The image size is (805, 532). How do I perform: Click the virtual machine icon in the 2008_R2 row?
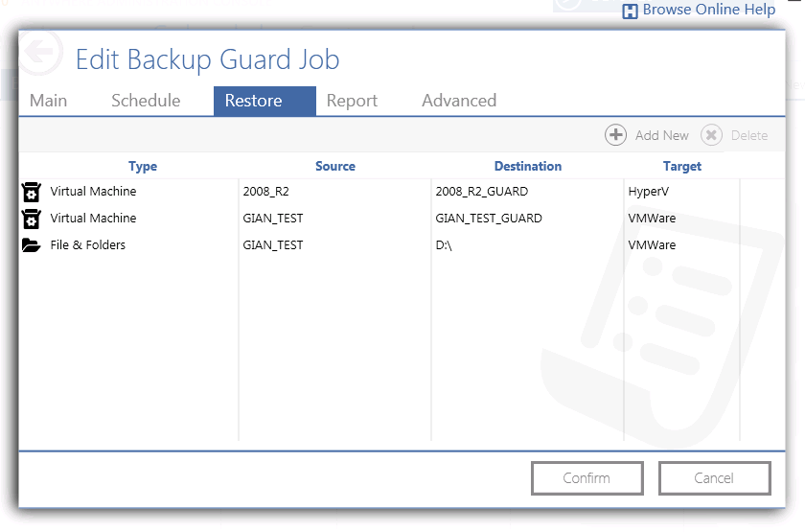click(32, 192)
